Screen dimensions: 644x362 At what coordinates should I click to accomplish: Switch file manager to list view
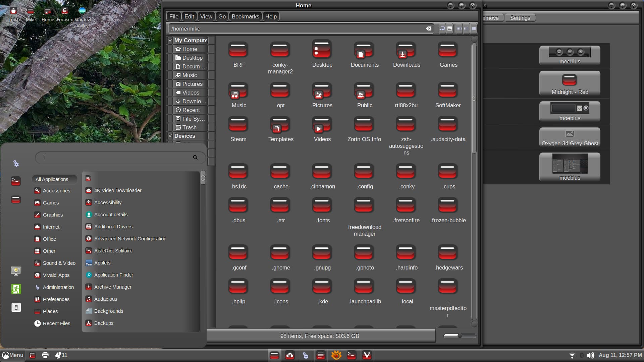[x=466, y=28]
